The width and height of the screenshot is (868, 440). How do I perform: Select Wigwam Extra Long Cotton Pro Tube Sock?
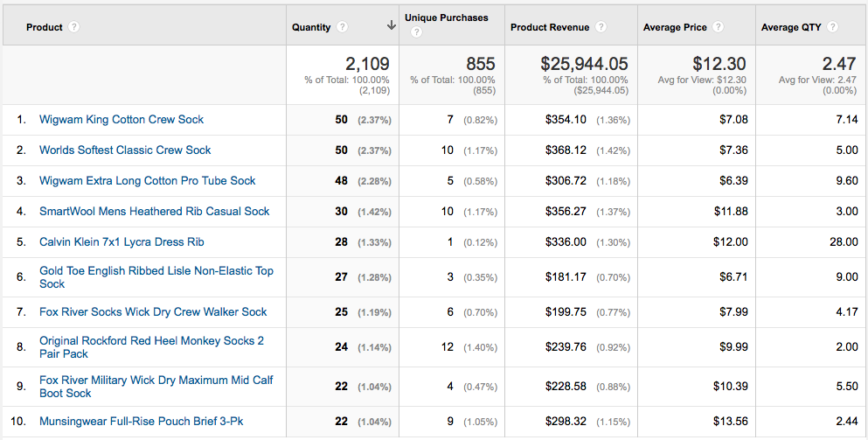pos(147,181)
